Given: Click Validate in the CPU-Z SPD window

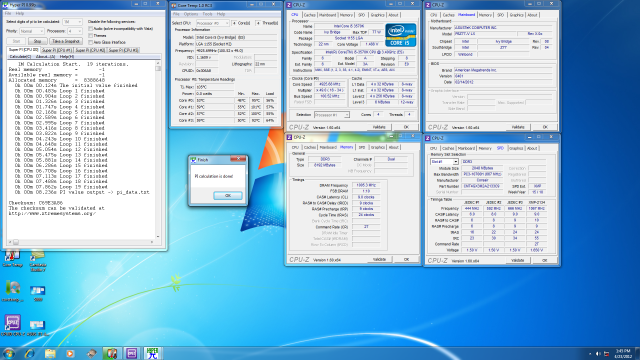Looking at the screenshot, I should coord(518,260).
